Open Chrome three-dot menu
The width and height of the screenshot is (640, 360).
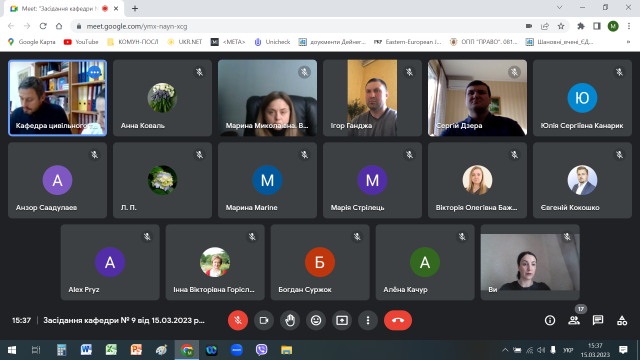click(x=629, y=26)
